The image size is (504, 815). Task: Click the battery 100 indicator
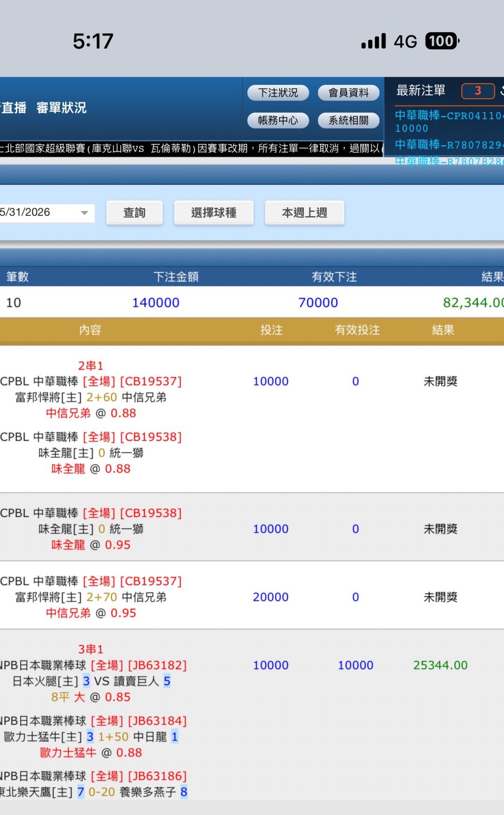pos(442,41)
